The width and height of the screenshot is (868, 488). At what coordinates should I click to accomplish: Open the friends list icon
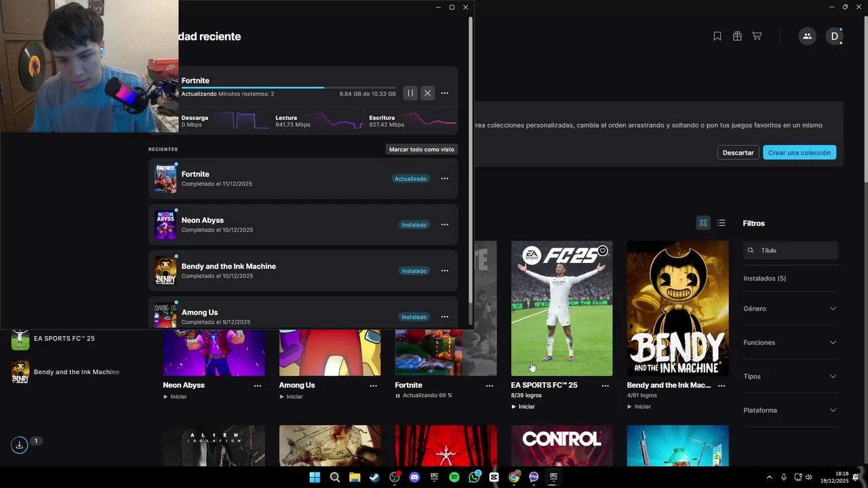(x=807, y=37)
